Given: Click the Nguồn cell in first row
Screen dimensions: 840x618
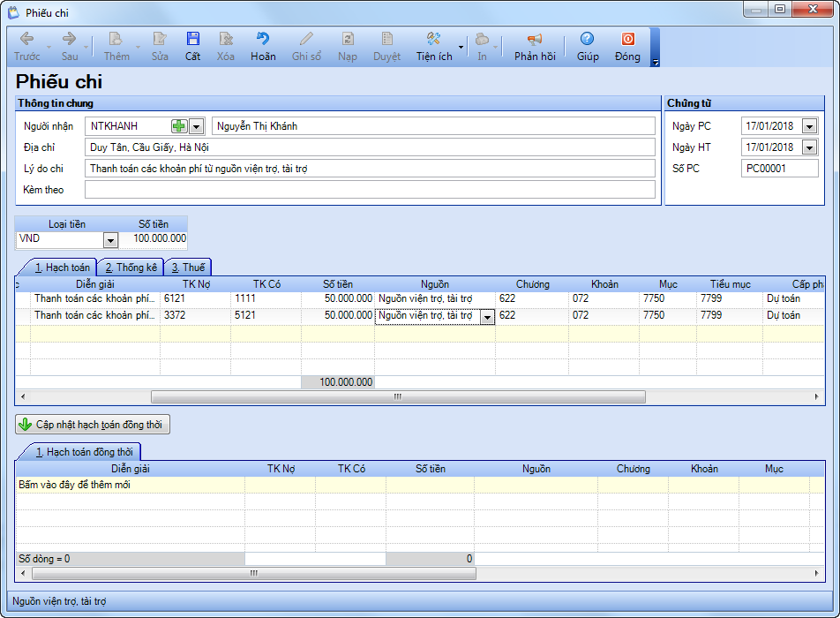Looking at the screenshot, I should (x=434, y=298).
